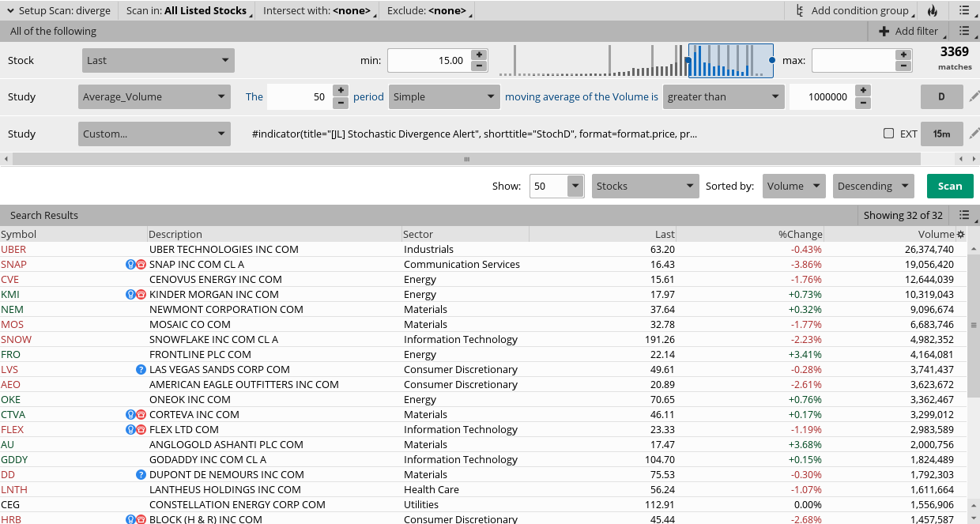Screen dimensions: 980x524
Task: Decrease the 50 period value with minus
Action: 341,103
